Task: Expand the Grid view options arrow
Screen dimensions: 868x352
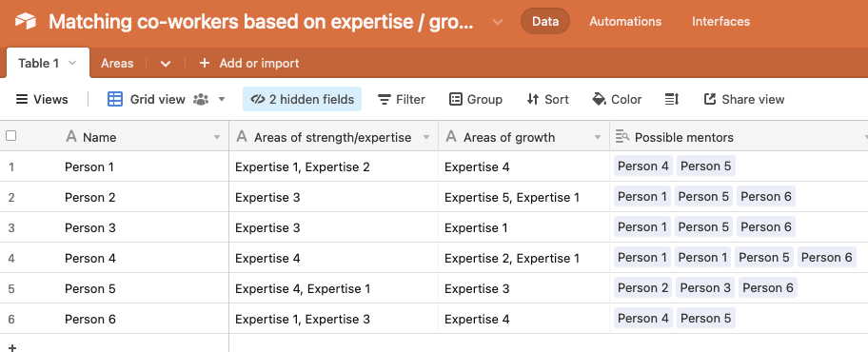Action: 222,100
